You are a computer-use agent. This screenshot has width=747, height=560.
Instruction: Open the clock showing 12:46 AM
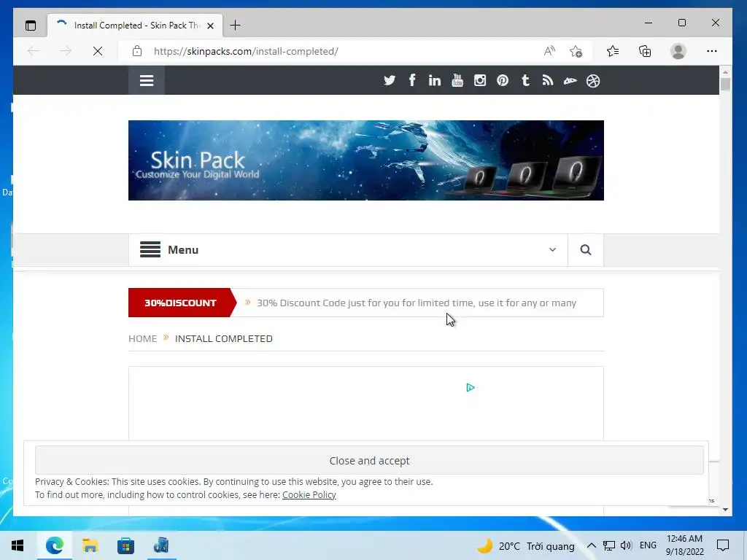click(684, 545)
